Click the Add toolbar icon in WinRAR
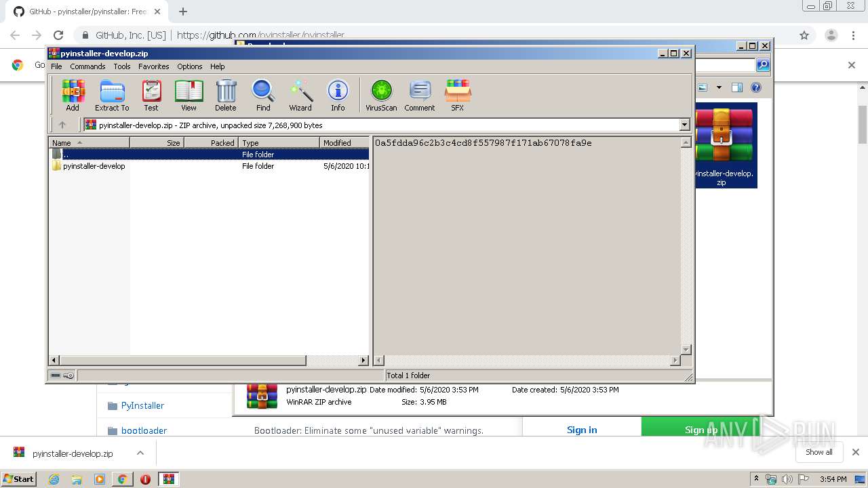Screen dimensions: 868x488 (73, 96)
